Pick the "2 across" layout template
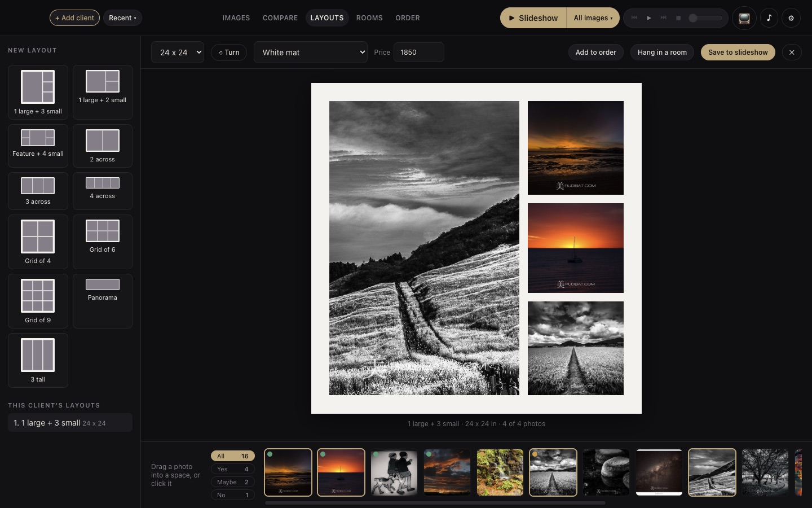 tap(103, 146)
